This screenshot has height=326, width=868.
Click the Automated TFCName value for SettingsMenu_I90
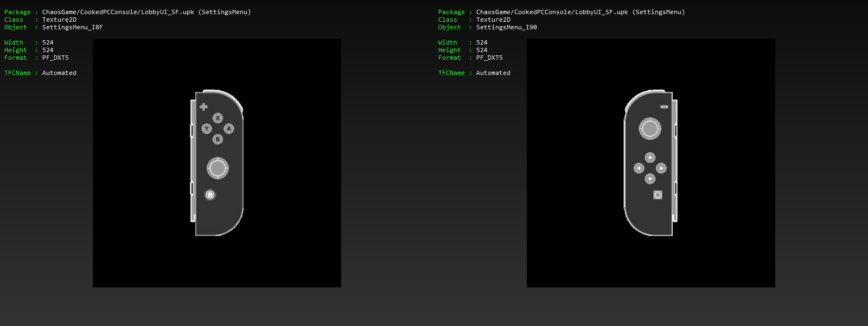[x=493, y=73]
